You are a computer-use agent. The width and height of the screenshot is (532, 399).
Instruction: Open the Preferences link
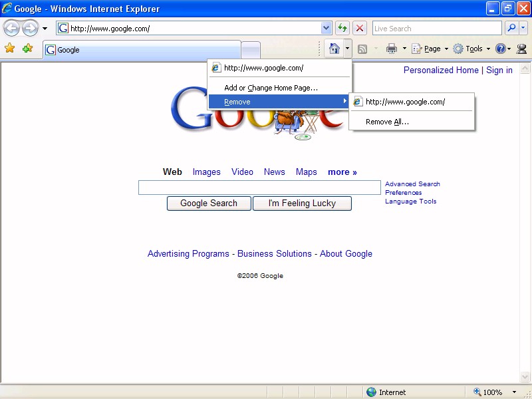pos(403,193)
